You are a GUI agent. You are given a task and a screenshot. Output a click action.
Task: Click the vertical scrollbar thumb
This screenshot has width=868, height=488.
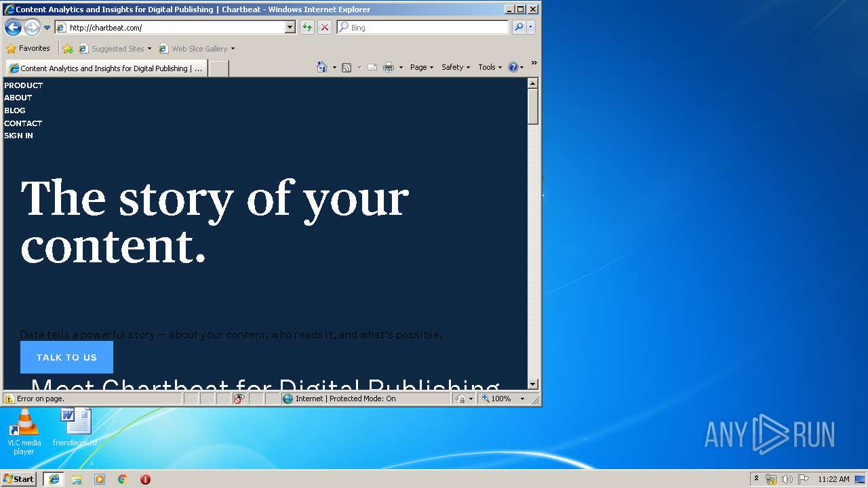pyautogui.click(x=532, y=106)
